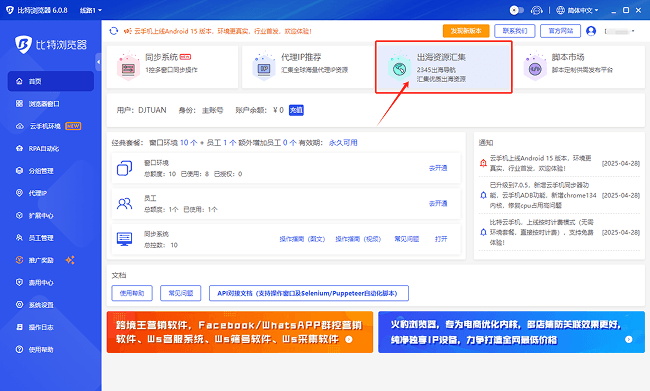Viewport: 650px width, 391px height.
Task: Click the scrolling Android 15 announcement text
Action: [x=223, y=31]
